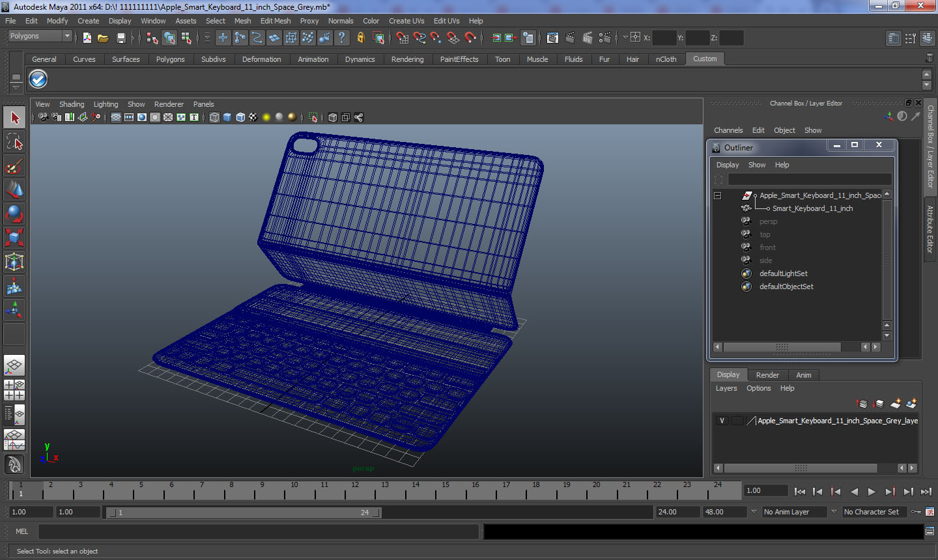This screenshot has width=938, height=560.
Task: Select the Universal Manipulator tool
Action: point(14,262)
